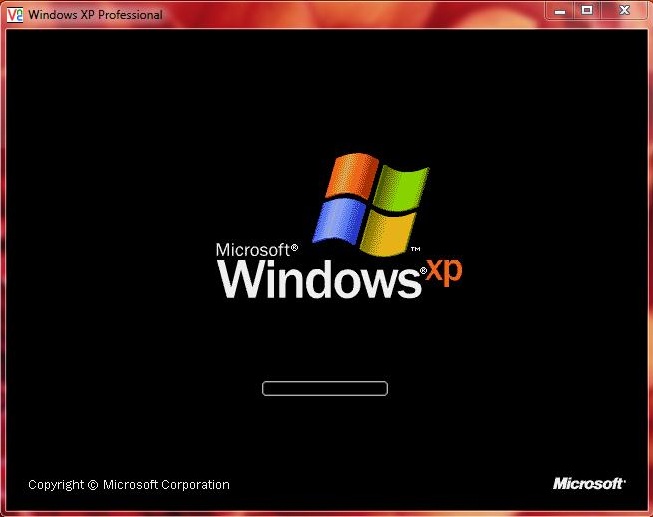Image resolution: width=653 pixels, height=517 pixels.
Task: Click the "Copyright © Microsoft Corporation" text
Action: [x=129, y=485]
